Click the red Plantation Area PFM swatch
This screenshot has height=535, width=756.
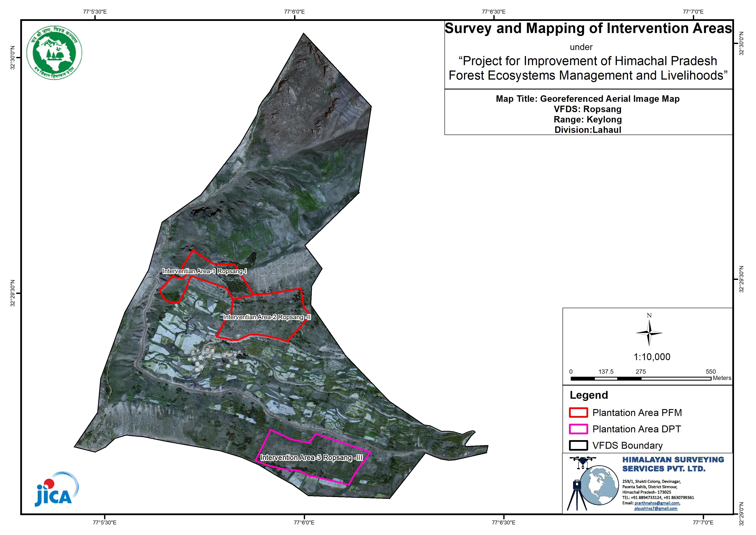click(578, 413)
